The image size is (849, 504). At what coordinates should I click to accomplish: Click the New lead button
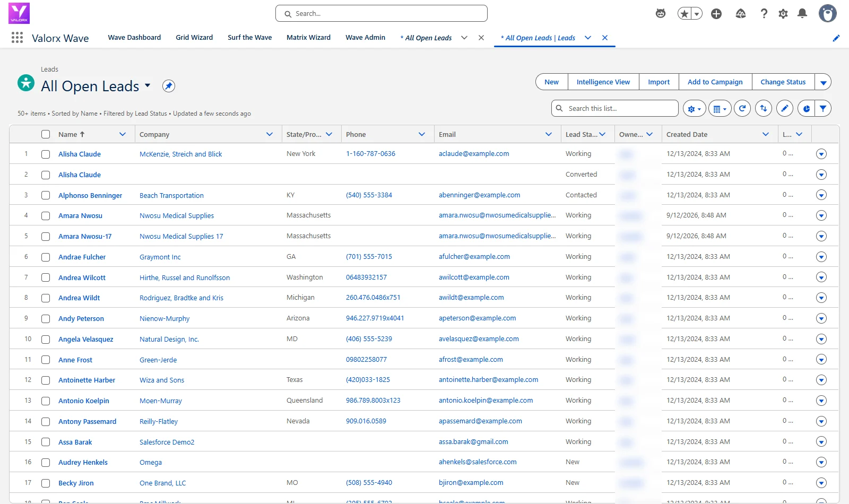552,82
